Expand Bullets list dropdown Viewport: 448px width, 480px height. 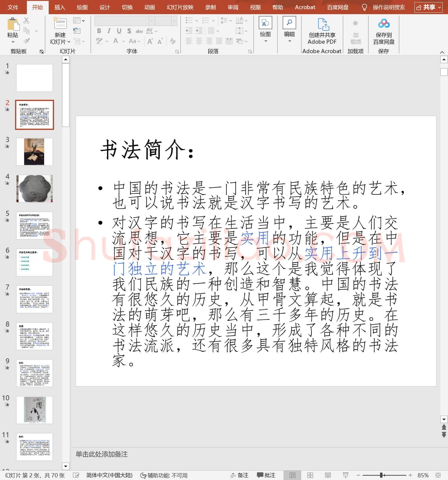[197, 21]
